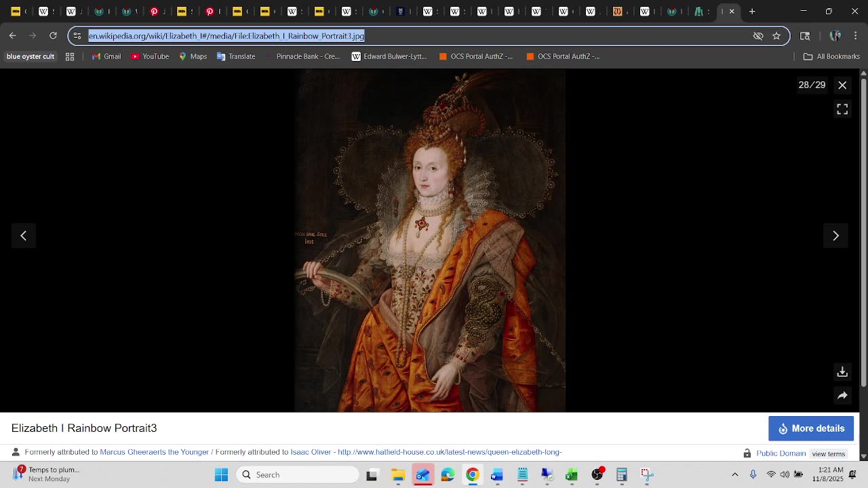Advance to the next image in viewer

tap(835, 236)
